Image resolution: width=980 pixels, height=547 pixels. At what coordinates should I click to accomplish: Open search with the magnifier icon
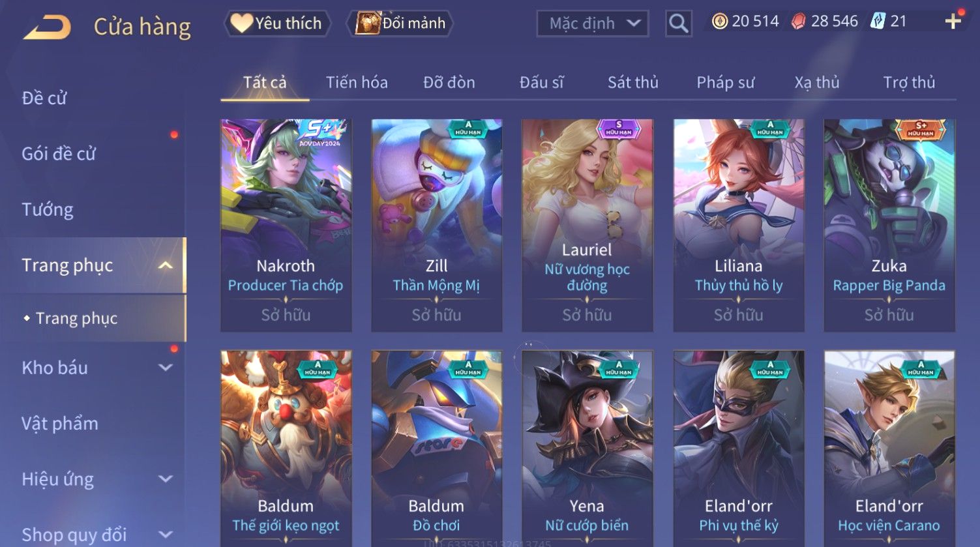pyautogui.click(x=678, y=23)
